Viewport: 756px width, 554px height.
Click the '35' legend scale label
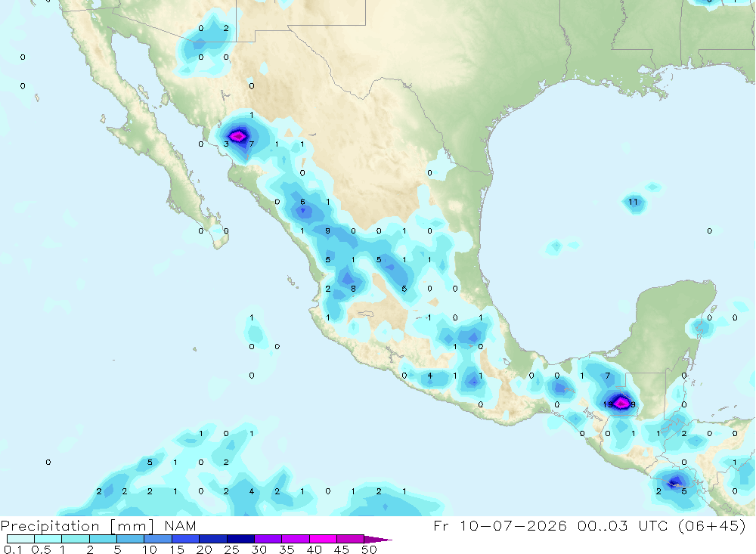287,549
